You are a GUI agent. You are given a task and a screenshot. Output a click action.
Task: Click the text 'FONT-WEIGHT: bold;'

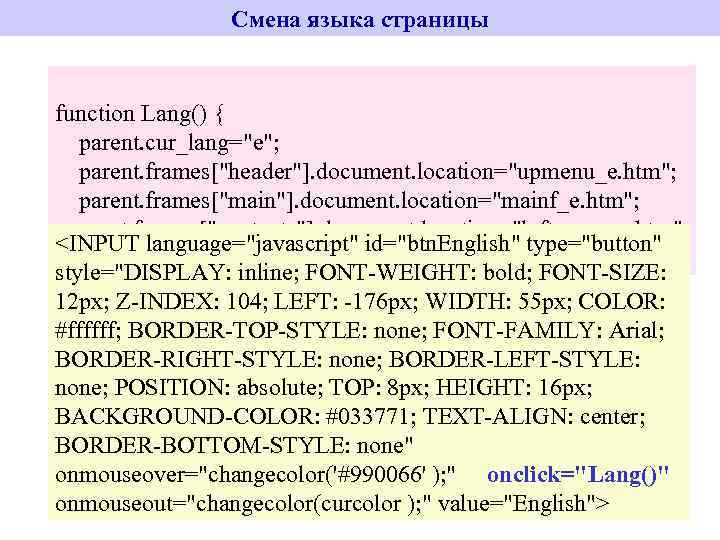(418, 273)
